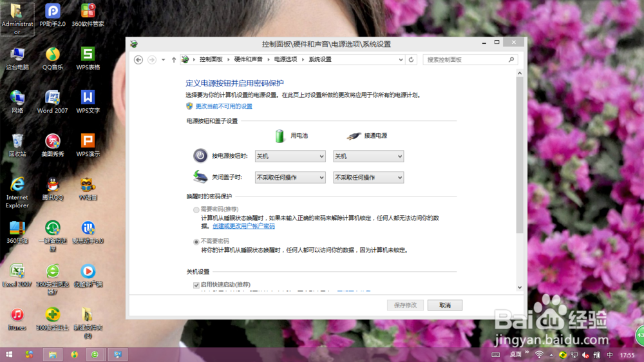This screenshot has height=362, width=644.
Task: Select the 美图秀秀 desktop icon
Action: click(x=53, y=145)
